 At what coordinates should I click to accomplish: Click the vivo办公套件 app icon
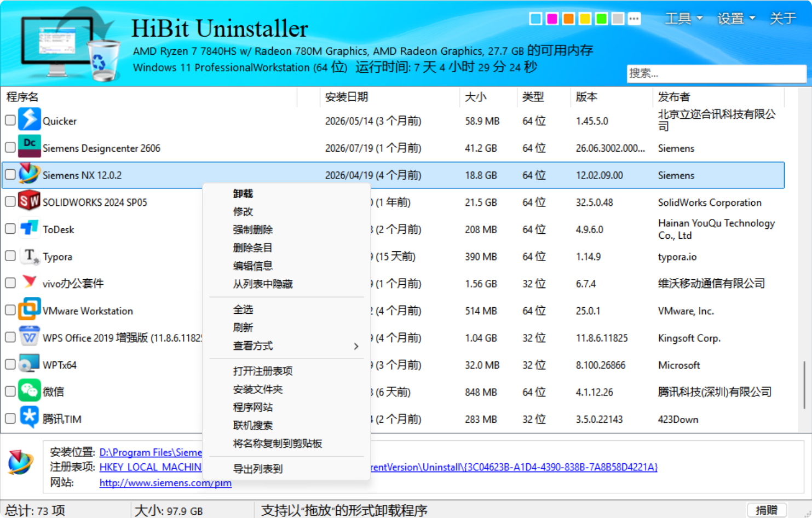point(30,282)
